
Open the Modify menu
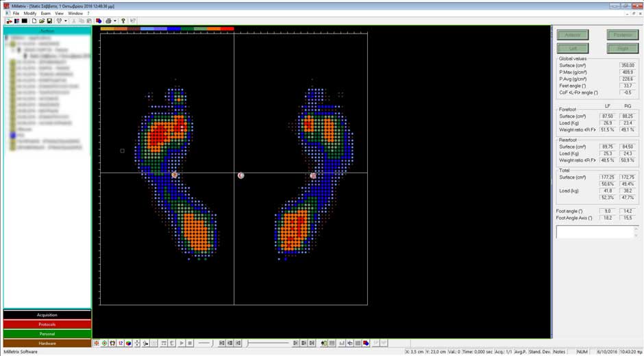[30, 13]
